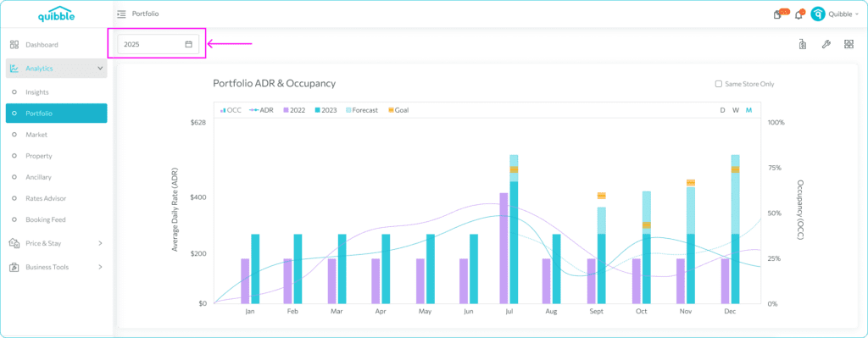Screen dimensions: 868x338
Task: Open the wrench settings tool
Action: (x=826, y=44)
